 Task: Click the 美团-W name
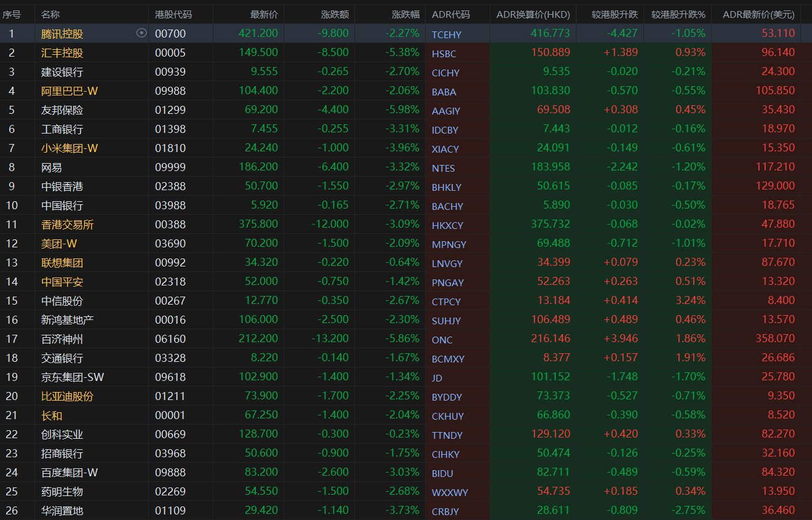(59, 244)
